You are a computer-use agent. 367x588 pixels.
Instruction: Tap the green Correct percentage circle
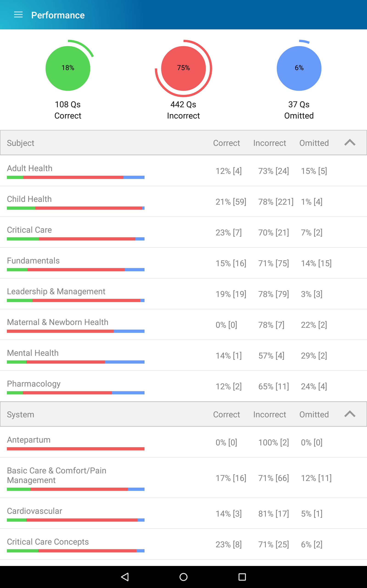68,68
